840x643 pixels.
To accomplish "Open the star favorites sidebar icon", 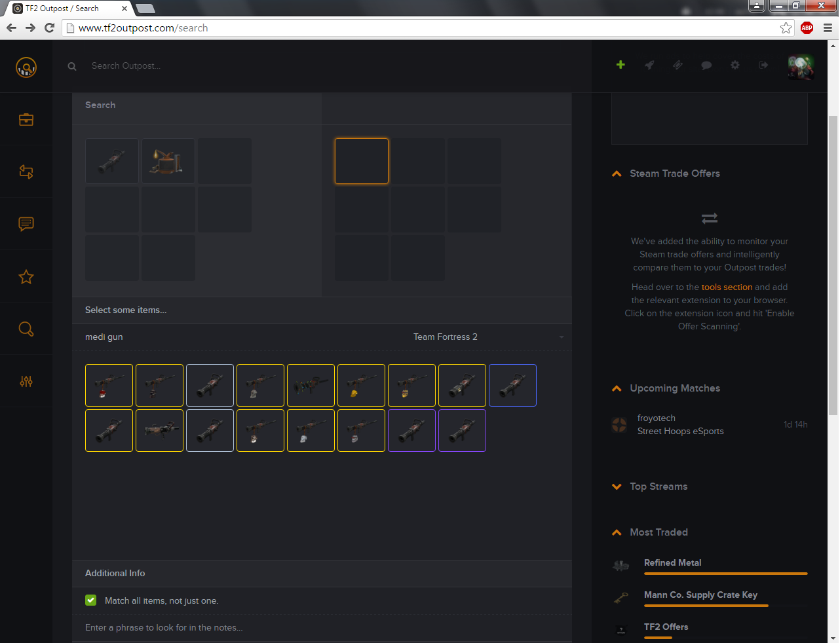I will tap(26, 277).
